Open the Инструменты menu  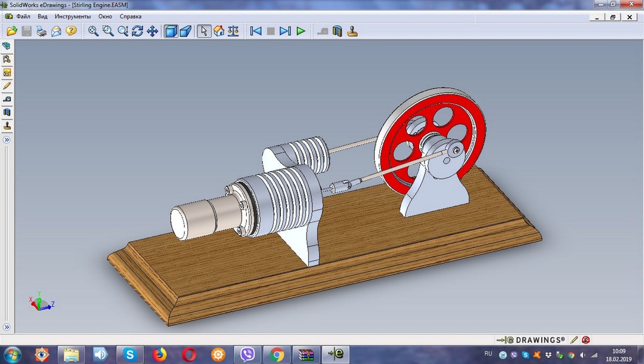[x=73, y=17]
